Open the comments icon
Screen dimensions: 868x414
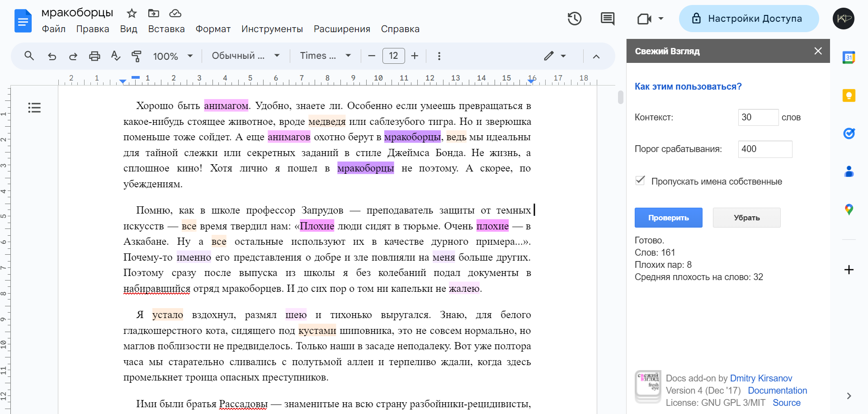607,19
